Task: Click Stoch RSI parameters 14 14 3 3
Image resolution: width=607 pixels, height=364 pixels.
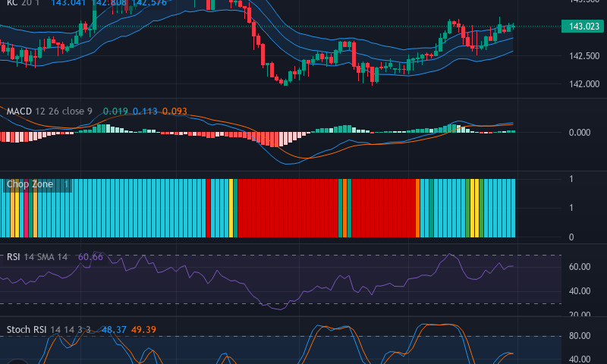Action: [71, 330]
